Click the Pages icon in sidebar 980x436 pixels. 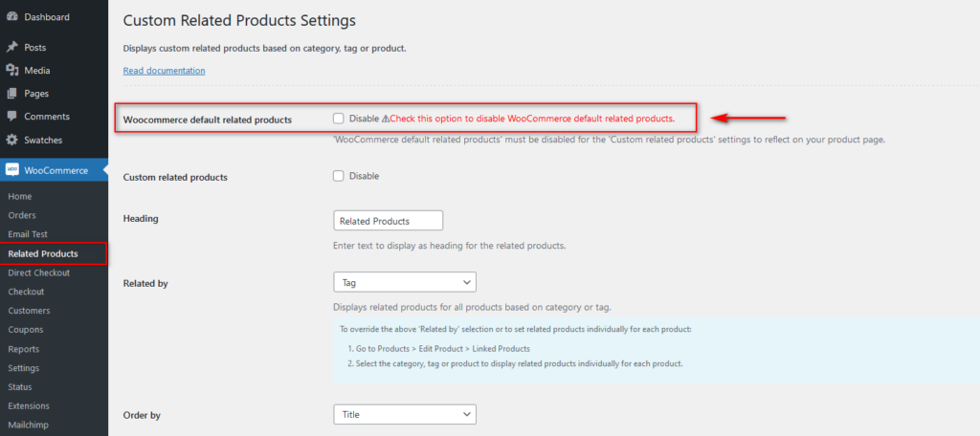tap(11, 94)
